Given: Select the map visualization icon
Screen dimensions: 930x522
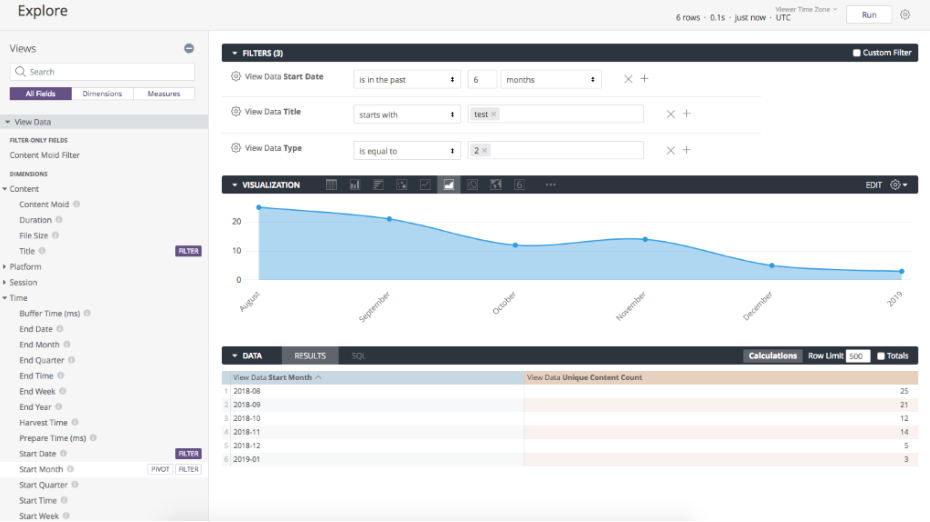Looking at the screenshot, I should (x=496, y=185).
